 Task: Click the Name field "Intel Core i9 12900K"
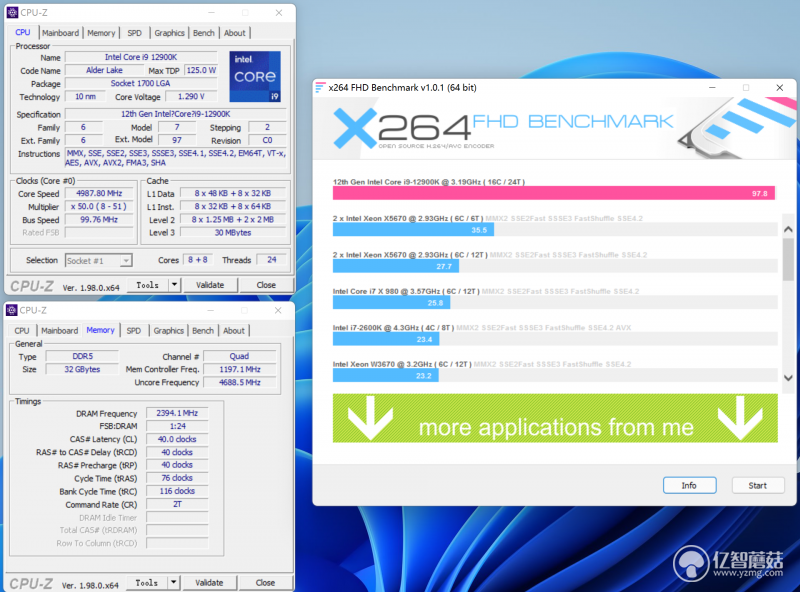pos(141,57)
